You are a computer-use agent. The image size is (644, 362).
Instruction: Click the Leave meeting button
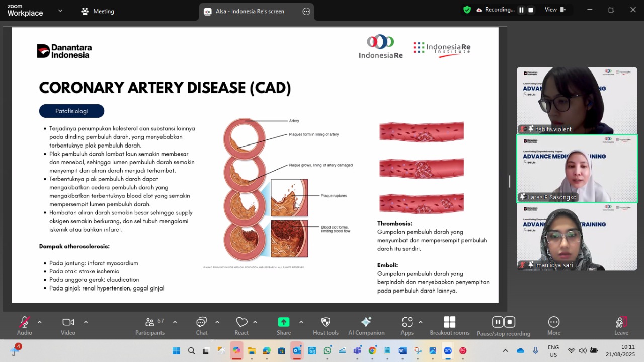(x=621, y=325)
